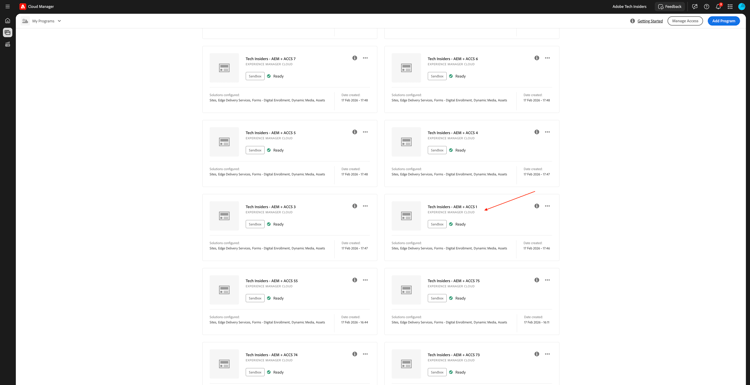This screenshot has width=750, height=385.
Task: Show info for AEM + ACCS 6 program
Action: [537, 58]
